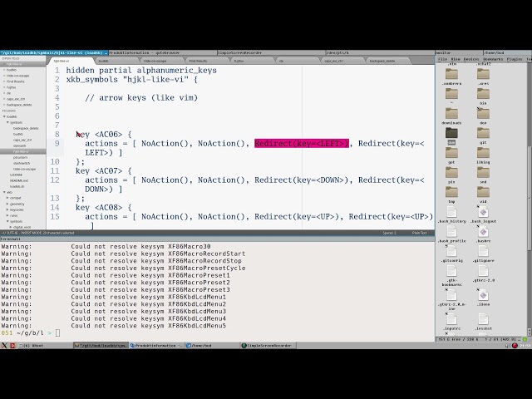Open the bin folder in file manager
The width and height of the screenshot is (532, 399).
(x=483, y=94)
